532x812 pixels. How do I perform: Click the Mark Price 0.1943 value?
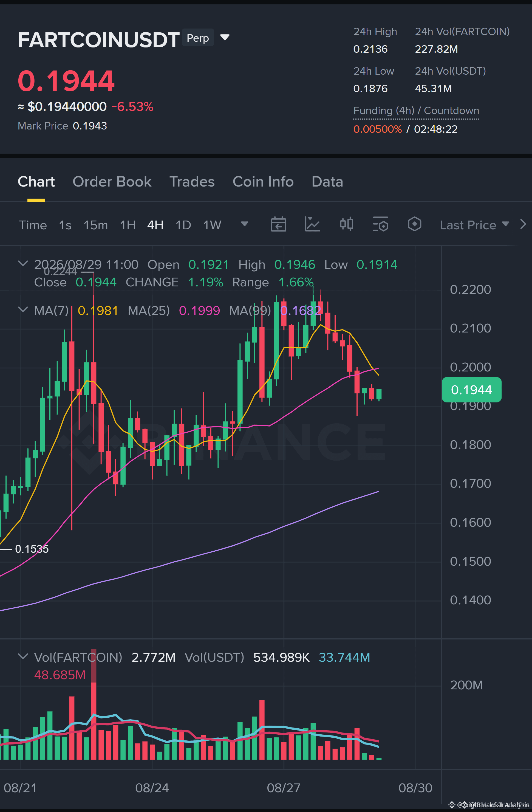(x=90, y=126)
